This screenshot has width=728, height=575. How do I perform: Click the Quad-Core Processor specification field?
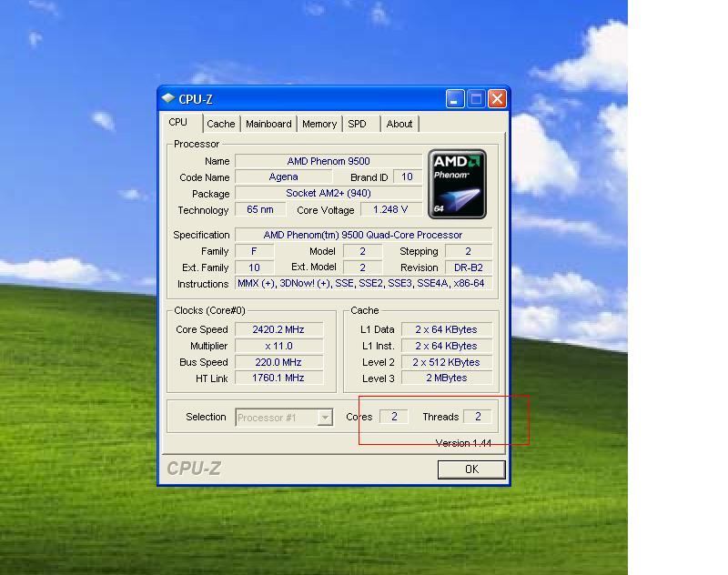[x=363, y=235]
